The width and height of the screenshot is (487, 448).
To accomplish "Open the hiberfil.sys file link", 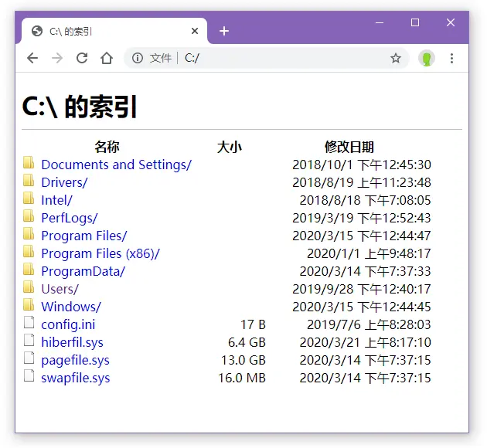I will tap(73, 342).
